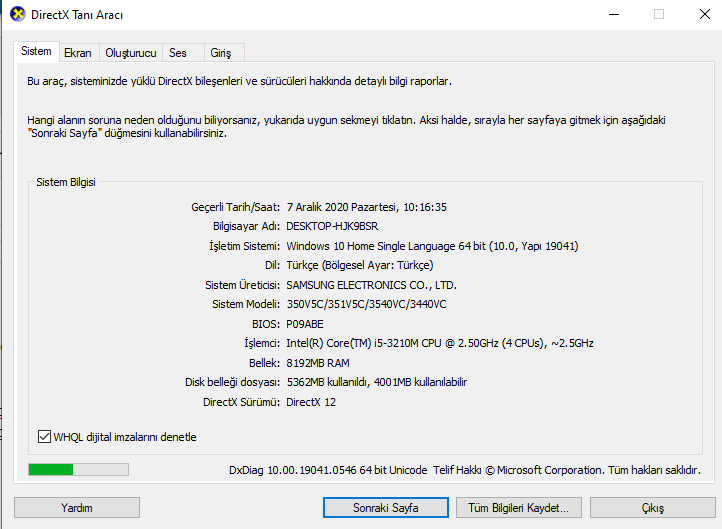Click the Yardım button
The width and height of the screenshot is (722, 529).
pyautogui.click(x=77, y=508)
